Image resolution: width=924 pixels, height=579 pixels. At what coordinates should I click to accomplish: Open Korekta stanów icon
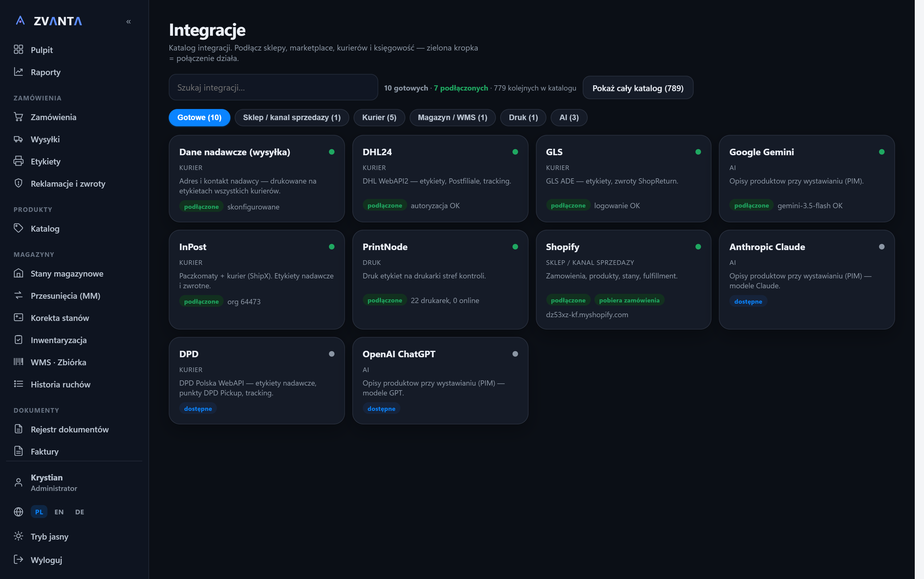click(x=18, y=318)
